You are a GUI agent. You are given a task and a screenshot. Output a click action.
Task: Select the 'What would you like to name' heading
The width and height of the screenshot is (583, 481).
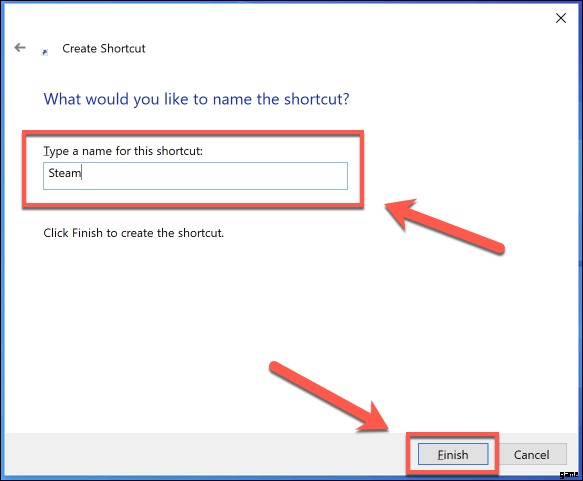pyautogui.click(x=196, y=99)
